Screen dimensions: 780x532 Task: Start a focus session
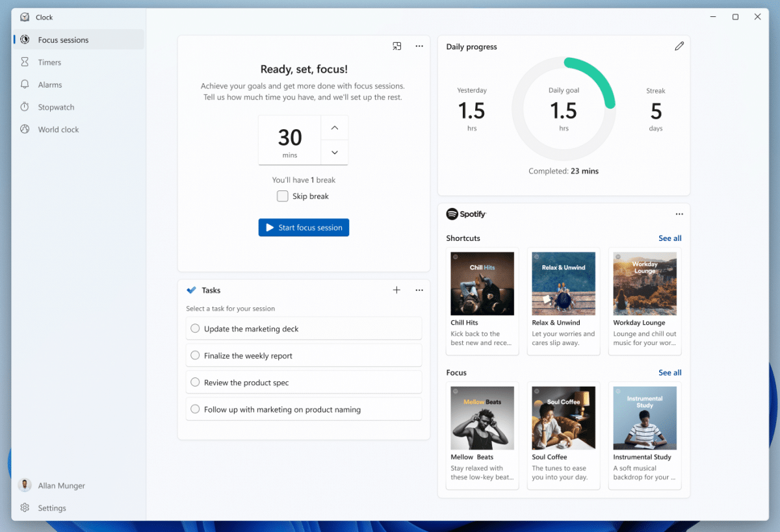tap(304, 227)
